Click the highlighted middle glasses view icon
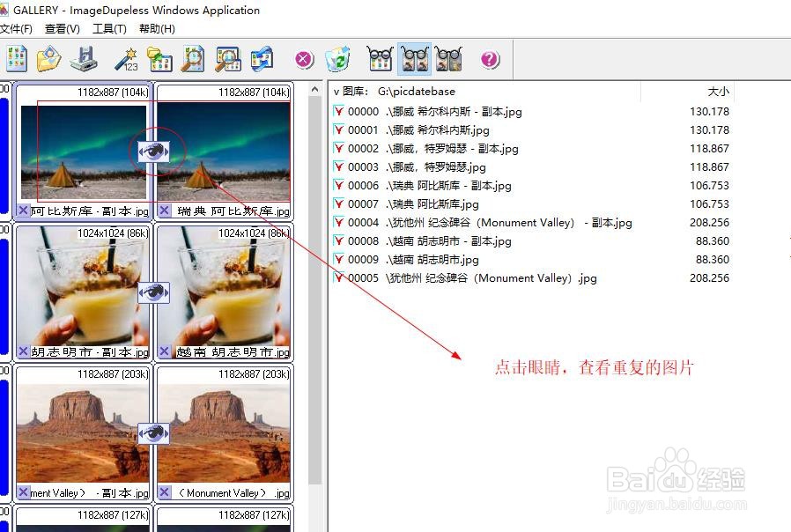The image size is (791, 532). (x=415, y=59)
